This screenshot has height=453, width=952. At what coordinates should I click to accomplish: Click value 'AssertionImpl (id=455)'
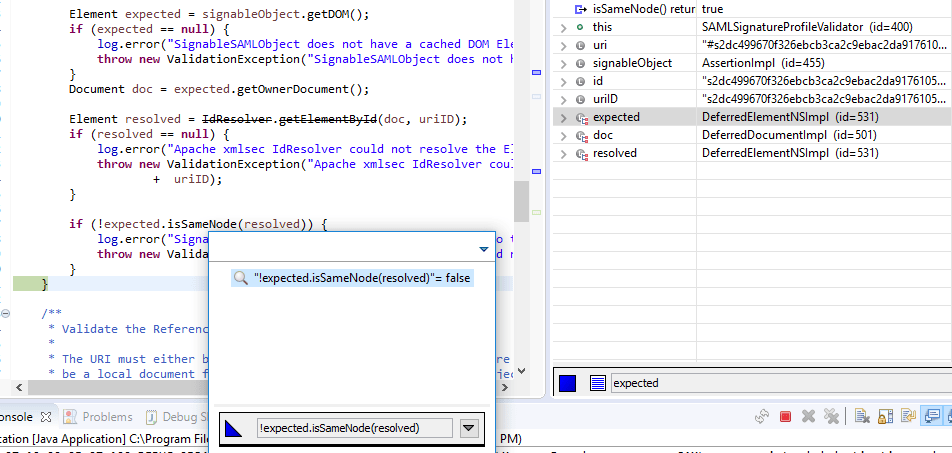point(763,63)
